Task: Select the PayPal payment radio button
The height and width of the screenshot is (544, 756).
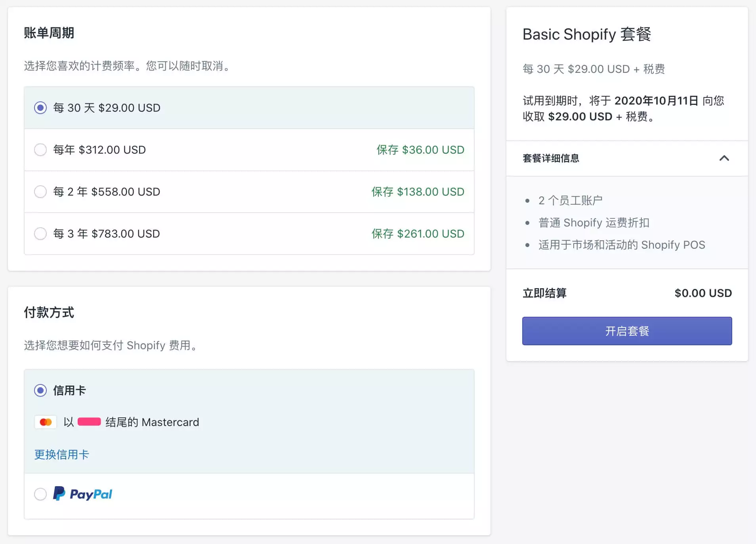Action: point(40,494)
